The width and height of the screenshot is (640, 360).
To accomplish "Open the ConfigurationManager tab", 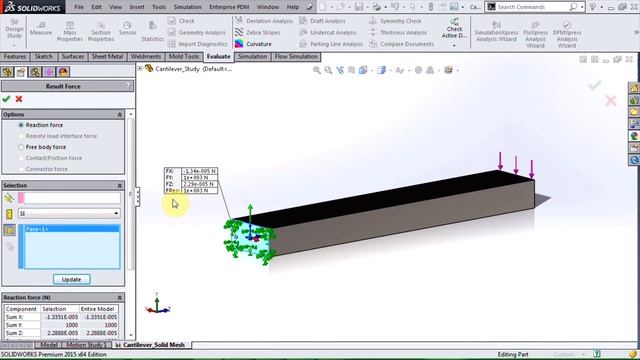I will (35, 72).
